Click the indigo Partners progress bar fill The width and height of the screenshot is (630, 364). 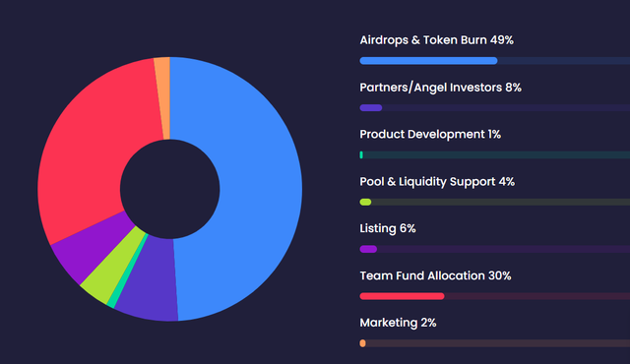click(371, 107)
